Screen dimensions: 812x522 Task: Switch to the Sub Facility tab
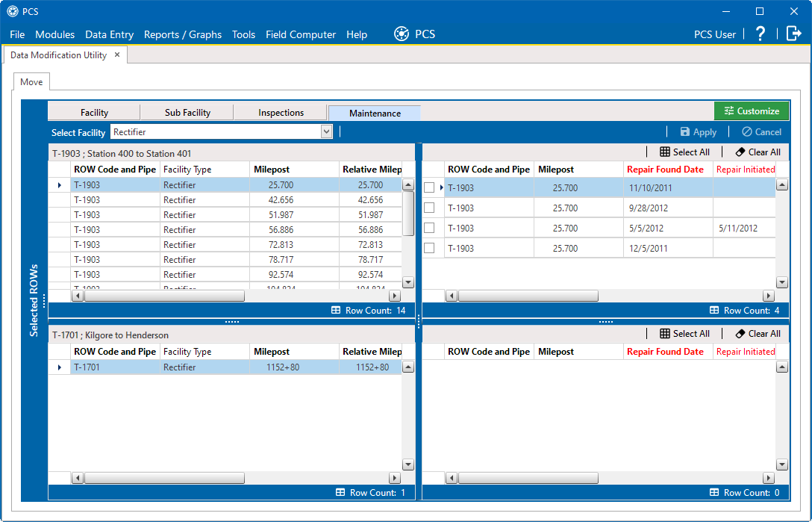[x=187, y=113]
